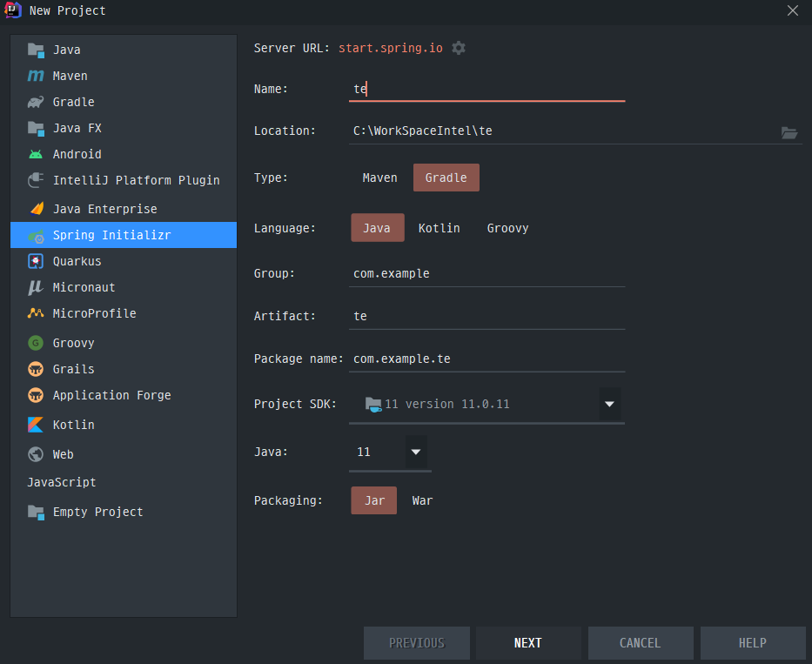Viewport: 812px width, 664px height.
Task: Browse location with folder icon
Action: [x=789, y=132]
